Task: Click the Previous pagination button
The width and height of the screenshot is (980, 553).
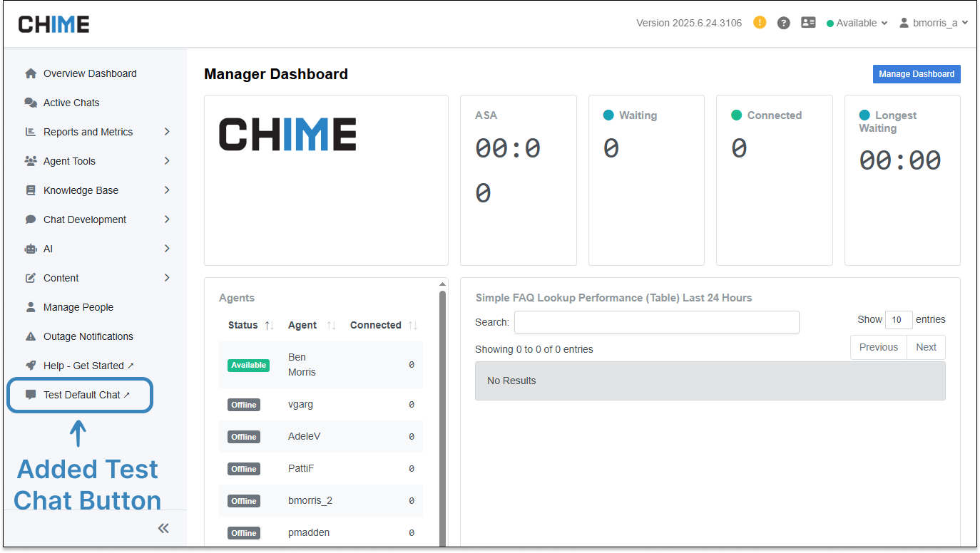Action: click(879, 347)
